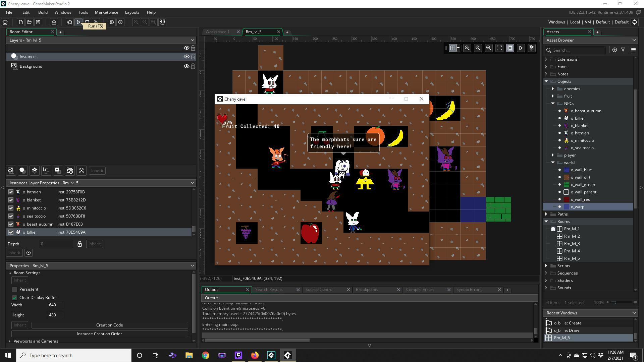Click the Debug bug icon in toolbar
644x362 pixels.
(x=69, y=22)
